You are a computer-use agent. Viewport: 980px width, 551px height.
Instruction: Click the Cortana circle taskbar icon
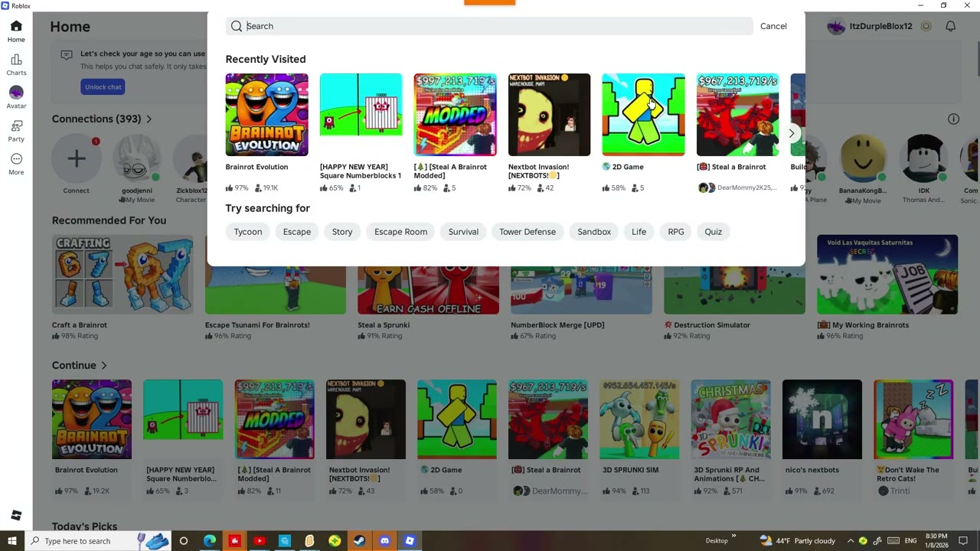pyautogui.click(x=184, y=541)
